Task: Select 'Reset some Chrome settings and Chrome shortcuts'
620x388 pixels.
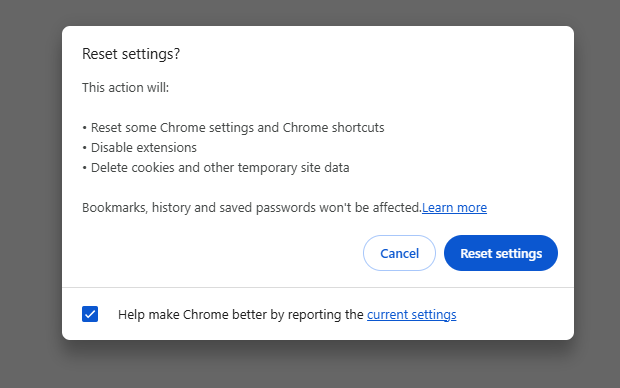Action: 238,128
